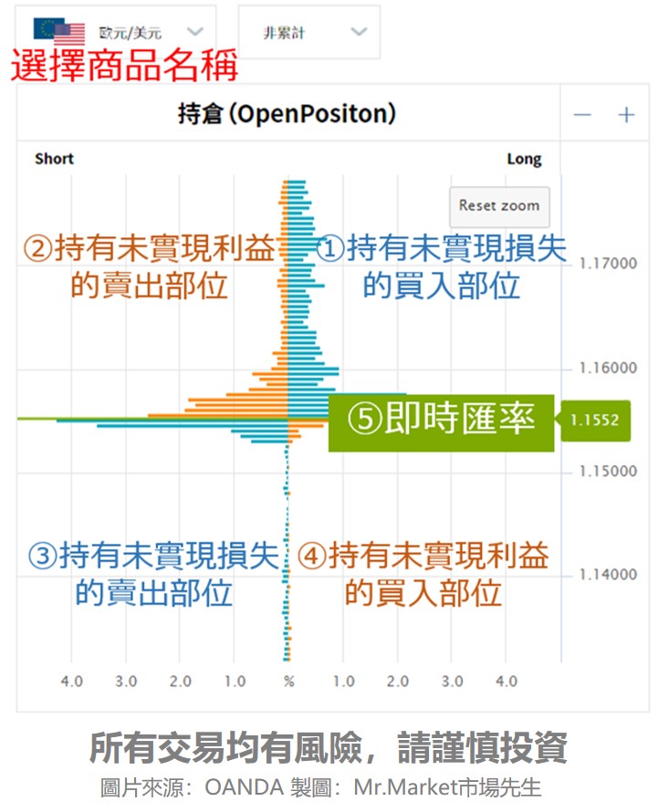
Task: Click the 1.15000 price axis label
Action: coord(608,472)
